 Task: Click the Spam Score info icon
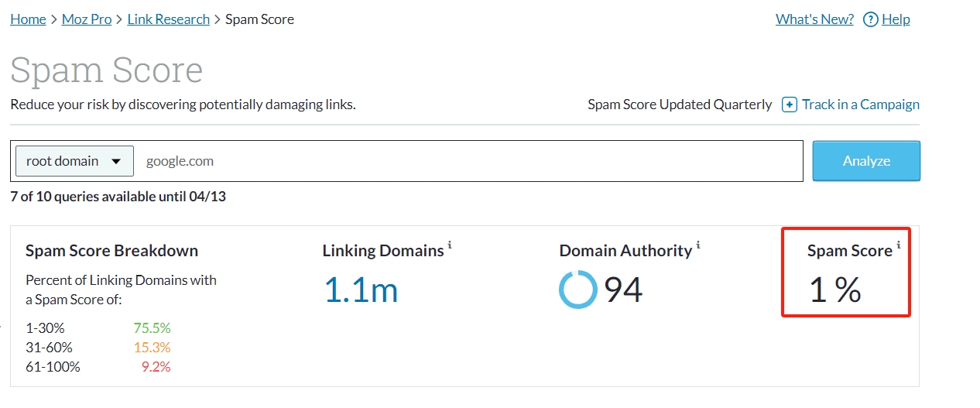point(899,245)
